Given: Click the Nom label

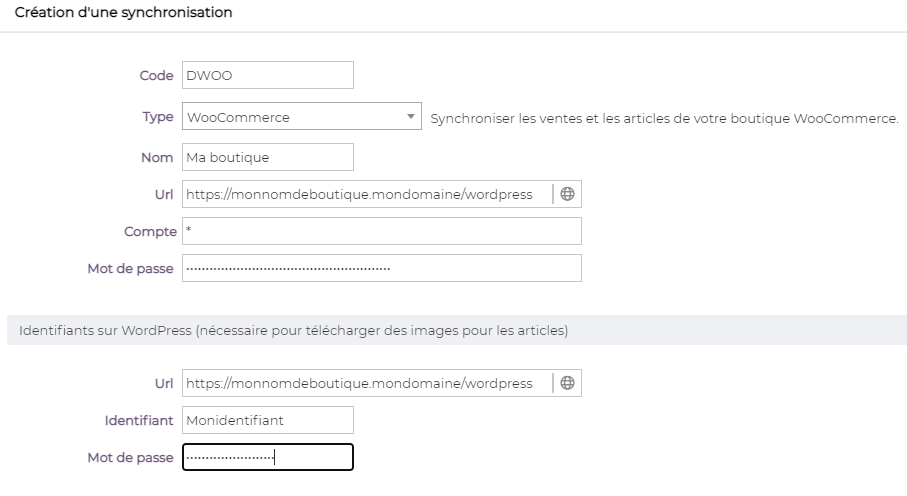Looking at the screenshot, I should coord(158,157).
